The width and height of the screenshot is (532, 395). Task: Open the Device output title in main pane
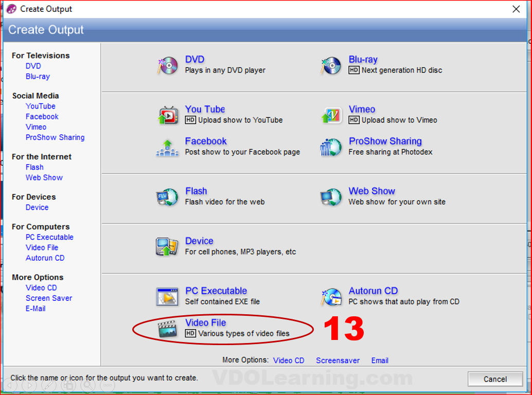pos(199,241)
